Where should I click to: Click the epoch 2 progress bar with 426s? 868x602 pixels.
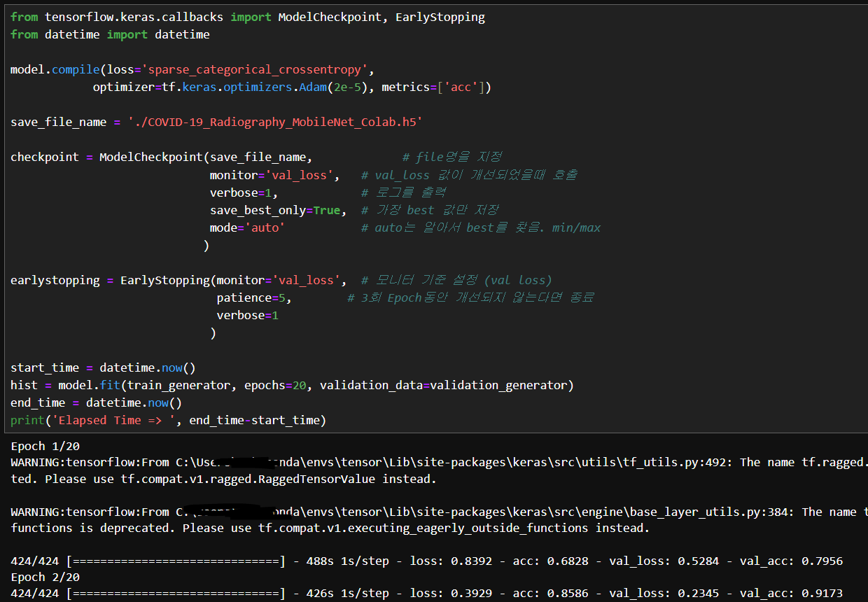click(x=427, y=593)
